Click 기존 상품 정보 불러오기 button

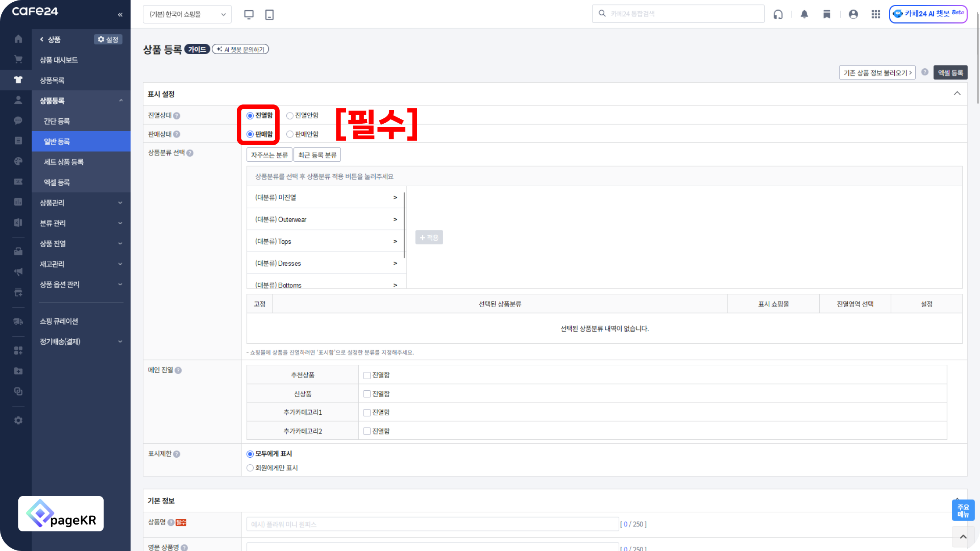[877, 73]
